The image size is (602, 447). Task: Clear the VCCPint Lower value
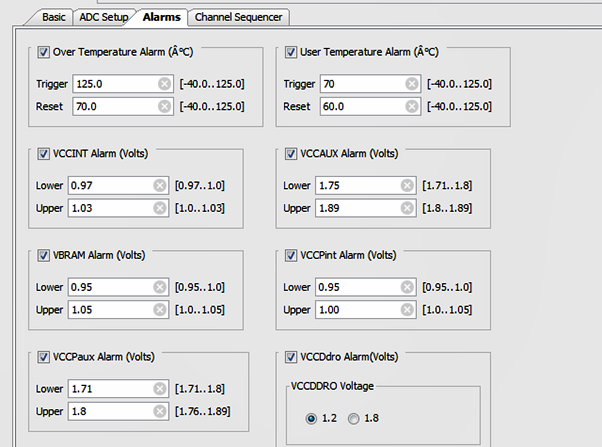(x=407, y=287)
